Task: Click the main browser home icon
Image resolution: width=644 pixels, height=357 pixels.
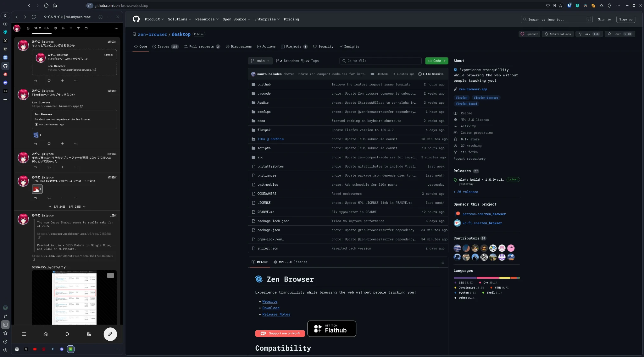Action: (55, 5)
